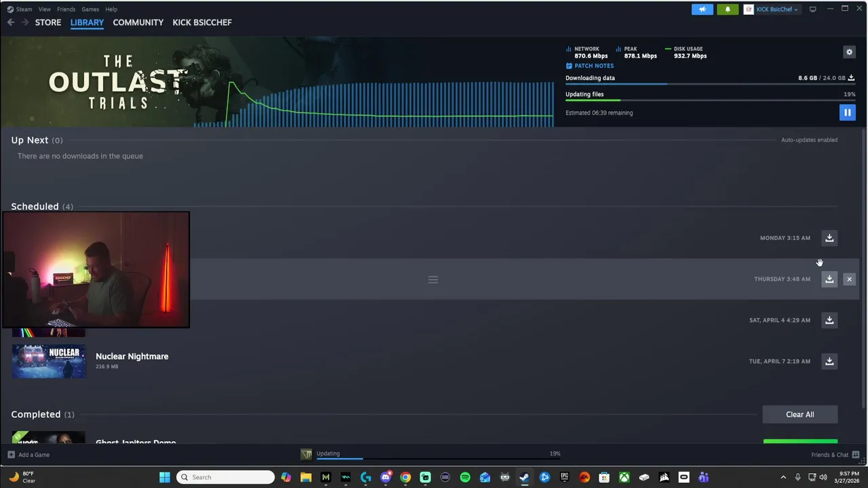The image size is (868, 488).
Task: Go forward with the navigation arrow
Action: [x=25, y=22]
